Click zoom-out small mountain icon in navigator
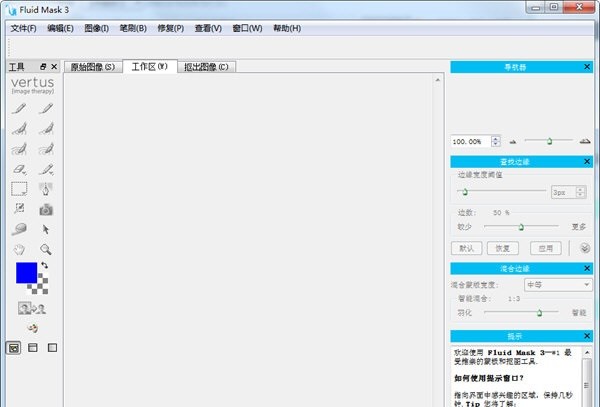 pos(513,142)
